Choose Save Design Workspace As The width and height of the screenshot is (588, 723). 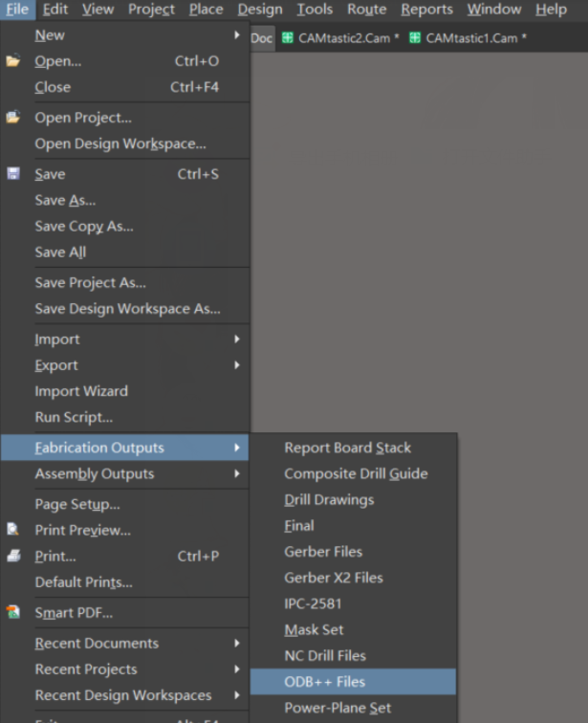[125, 309]
